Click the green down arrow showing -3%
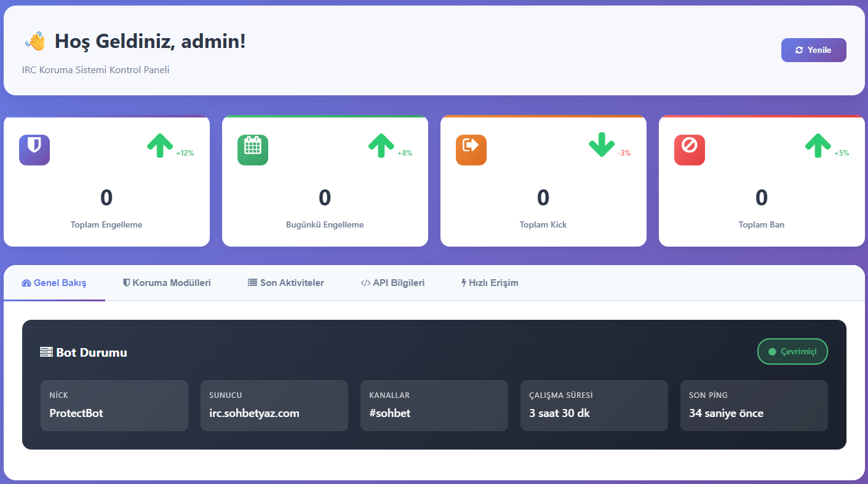The height and width of the screenshot is (484, 868). coord(602,146)
